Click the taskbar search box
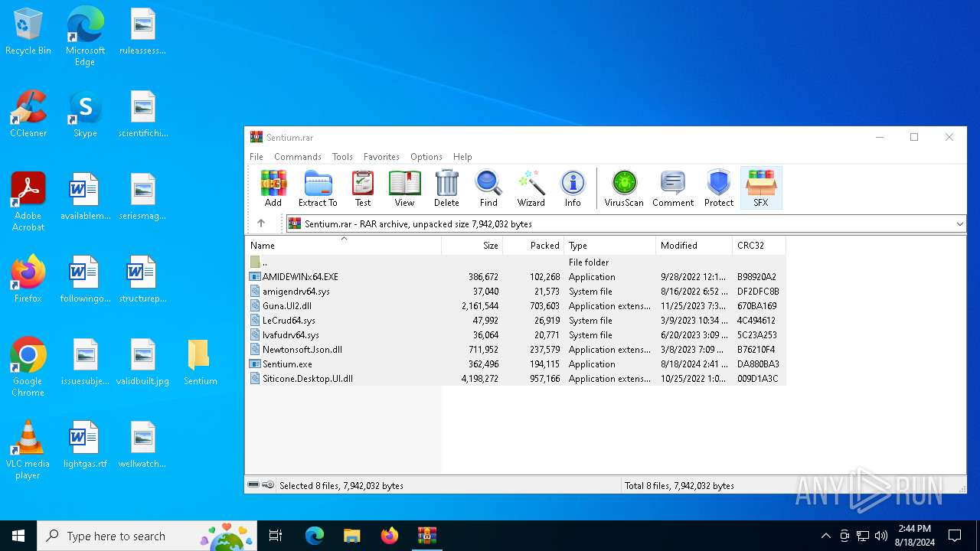The width and height of the screenshot is (980, 551). coord(147,536)
